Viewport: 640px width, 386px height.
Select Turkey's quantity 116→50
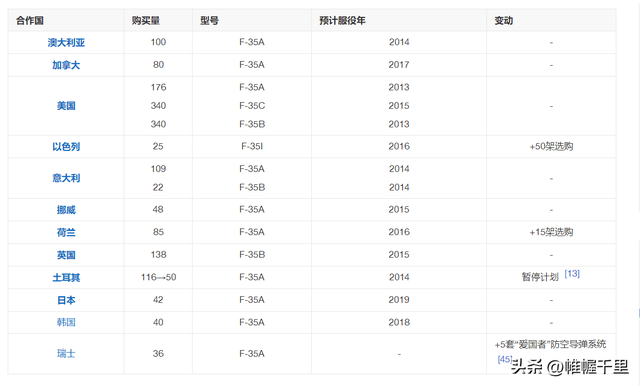coord(158,277)
